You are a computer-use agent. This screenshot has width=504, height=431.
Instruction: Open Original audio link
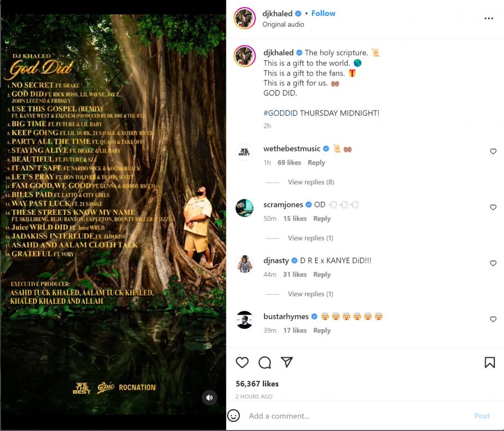click(x=283, y=24)
